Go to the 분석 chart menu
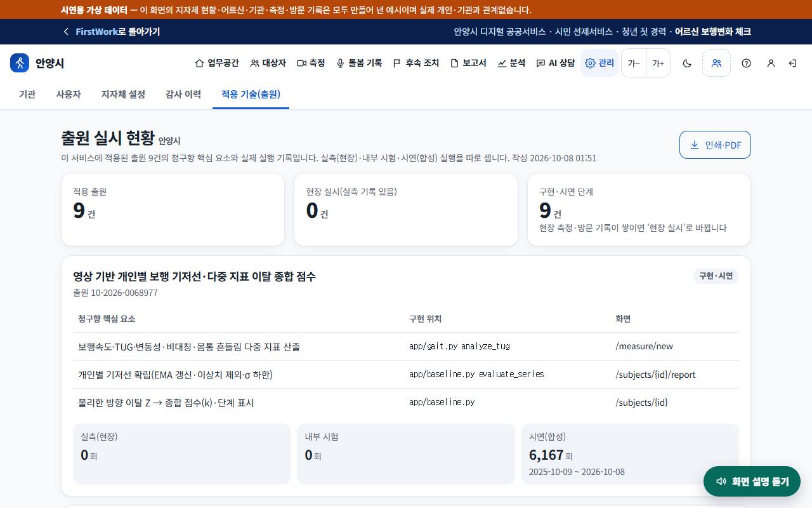Image resolution: width=812 pixels, height=508 pixels. 511,63
